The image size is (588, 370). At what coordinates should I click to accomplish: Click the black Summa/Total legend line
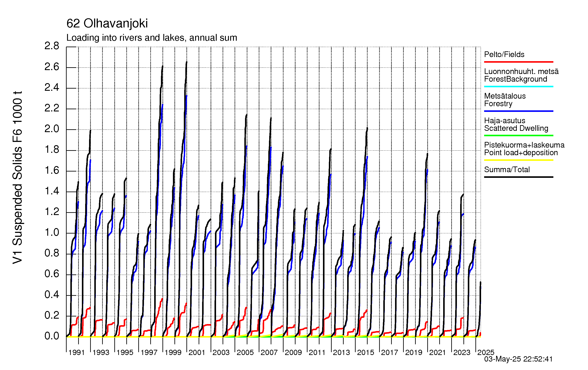pyautogui.click(x=518, y=177)
